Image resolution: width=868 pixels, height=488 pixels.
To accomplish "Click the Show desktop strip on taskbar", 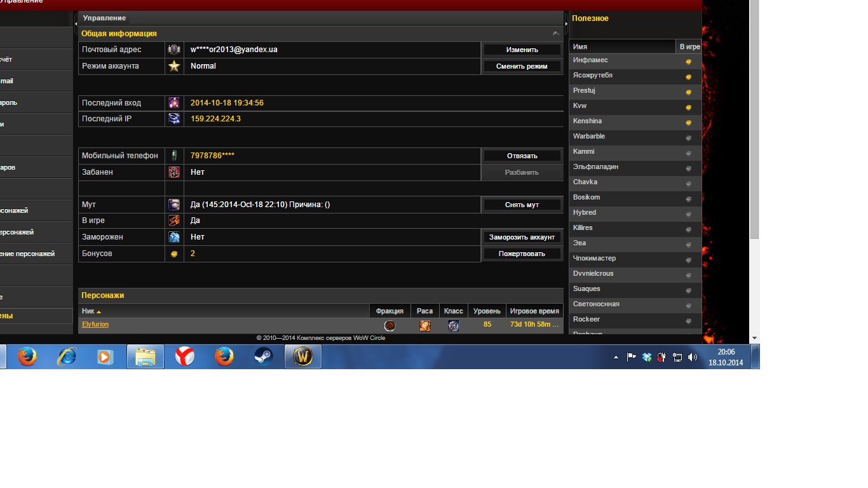I will tap(756, 357).
